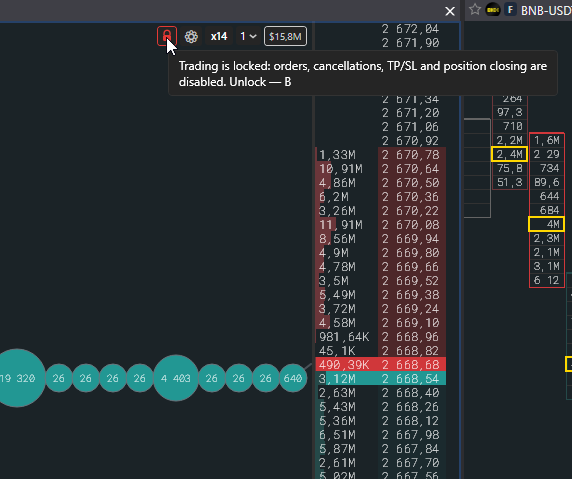Select ask price 2 670,78

point(411,155)
